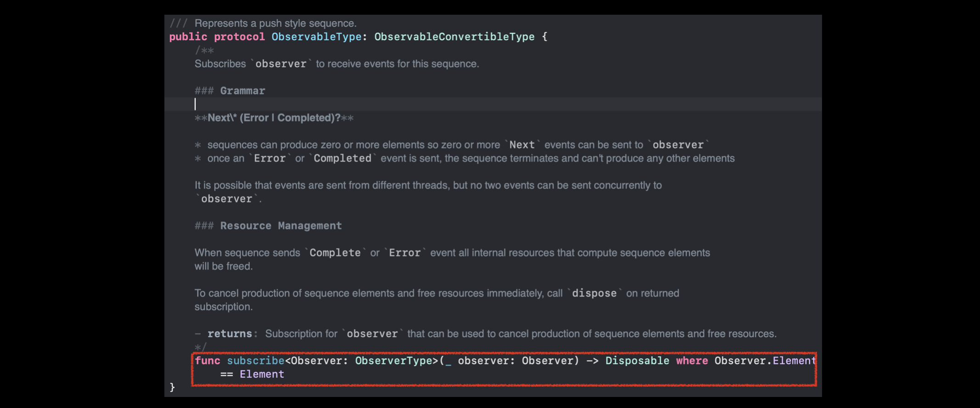The image size is (980, 408).
Task: Click the '/**' comment opener
Action: 204,50
